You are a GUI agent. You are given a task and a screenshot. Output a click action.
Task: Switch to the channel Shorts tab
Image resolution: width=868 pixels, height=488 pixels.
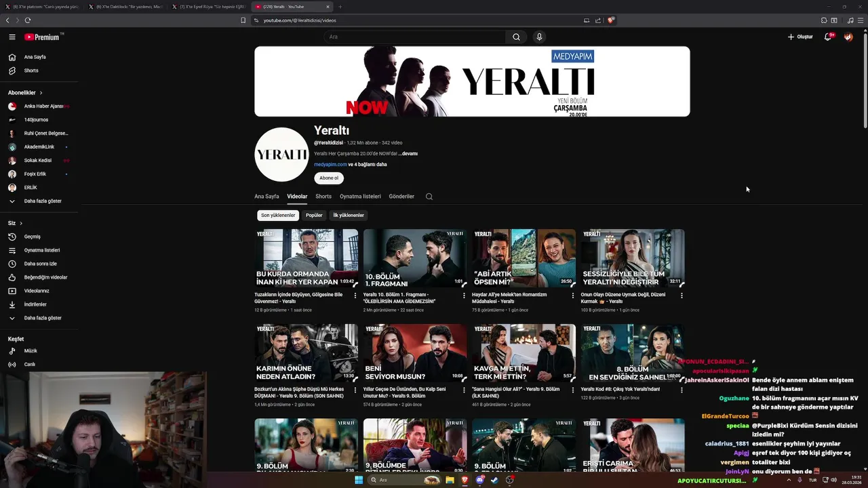coord(323,197)
